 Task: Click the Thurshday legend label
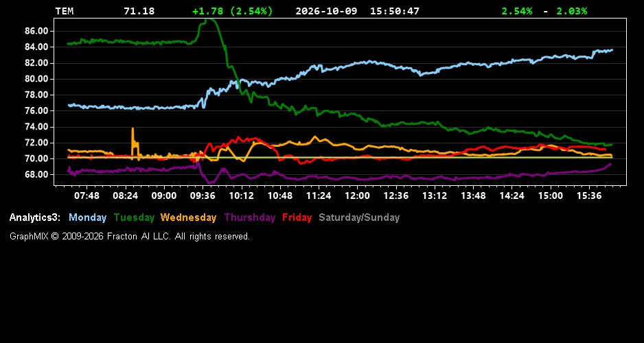(x=250, y=217)
